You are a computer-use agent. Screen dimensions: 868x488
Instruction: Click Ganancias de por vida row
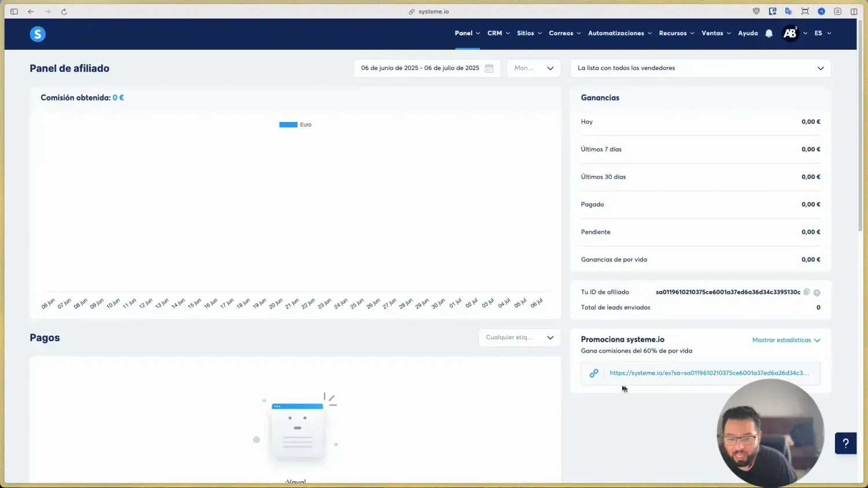pos(700,260)
